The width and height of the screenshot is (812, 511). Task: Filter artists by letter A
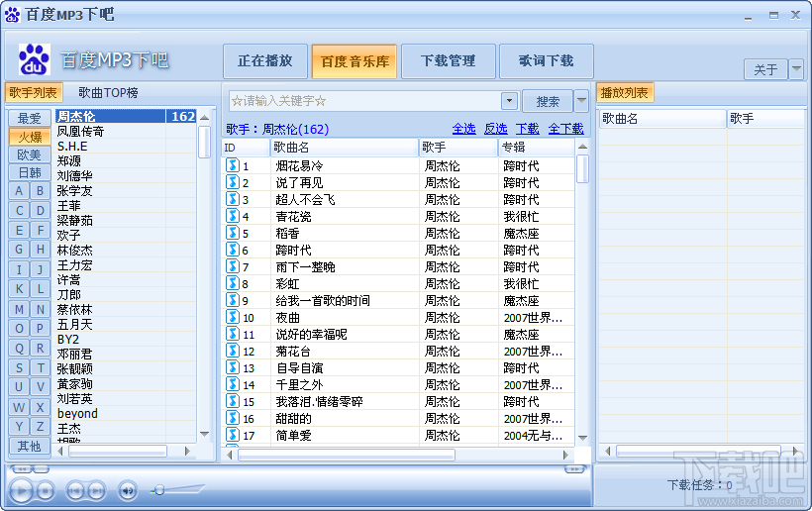(x=19, y=191)
